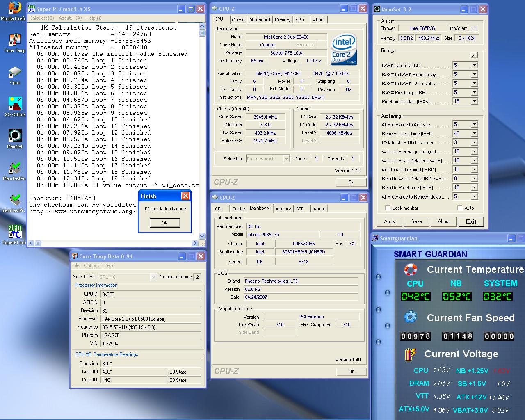The width and height of the screenshot is (525, 420).
Task: Click the Intel Core 2 Duo logo
Action: pos(344,50)
